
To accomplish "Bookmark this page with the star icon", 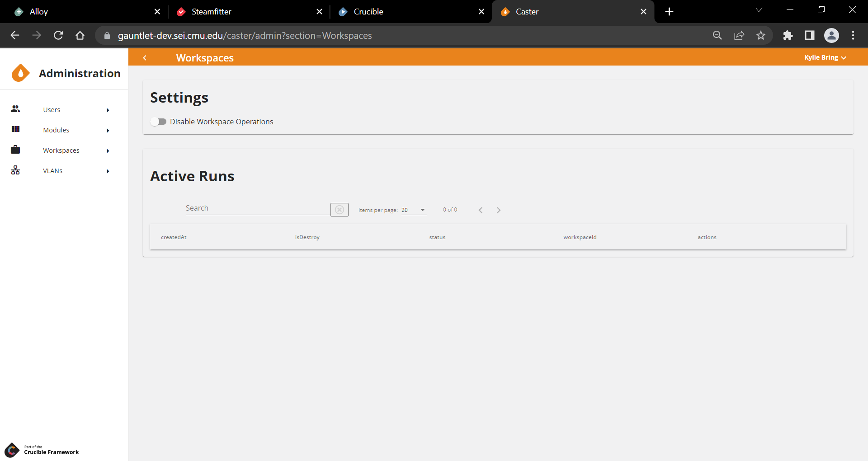I will [761, 35].
